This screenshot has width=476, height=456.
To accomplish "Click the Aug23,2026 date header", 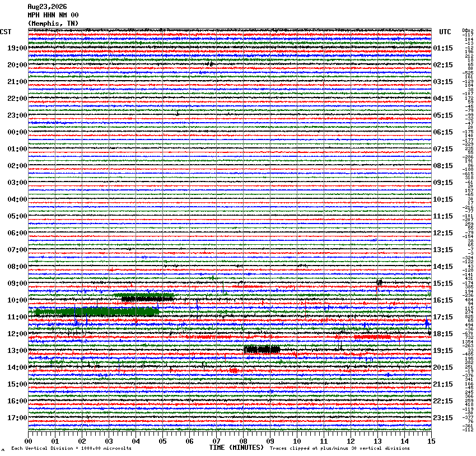I will (47, 7).
